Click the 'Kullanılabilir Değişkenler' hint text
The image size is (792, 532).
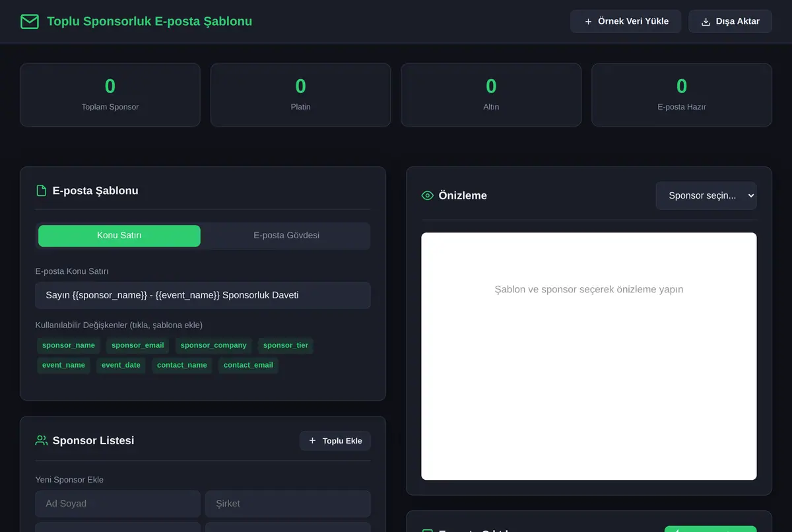click(119, 325)
